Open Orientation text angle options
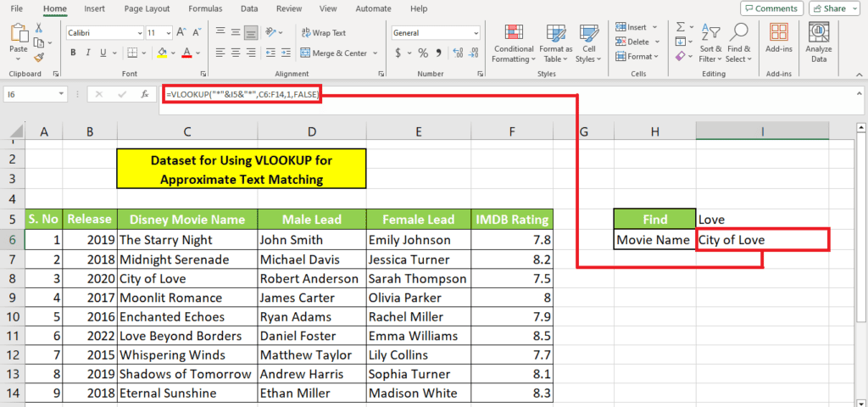The image size is (868, 407). [x=274, y=32]
